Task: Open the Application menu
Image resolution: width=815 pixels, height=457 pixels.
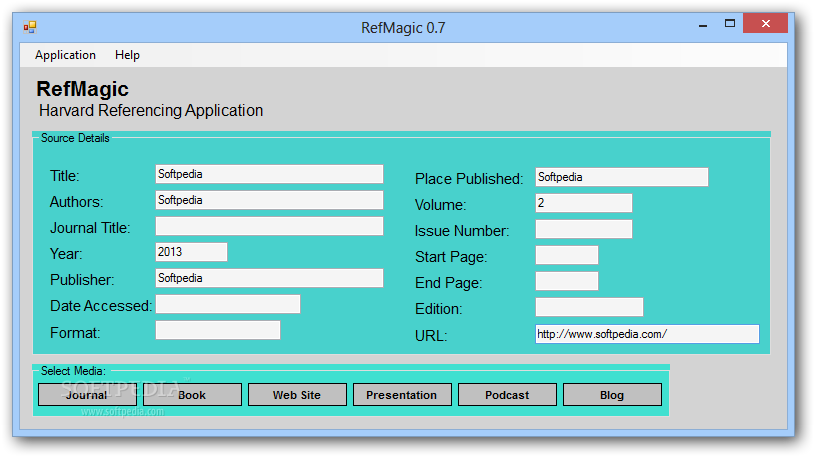Action: tap(65, 55)
